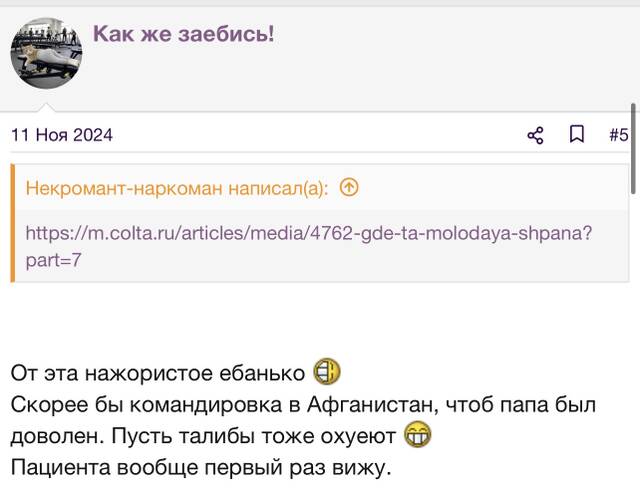
Task: Jump to quoted post via circled up-arrow
Action: [349, 188]
